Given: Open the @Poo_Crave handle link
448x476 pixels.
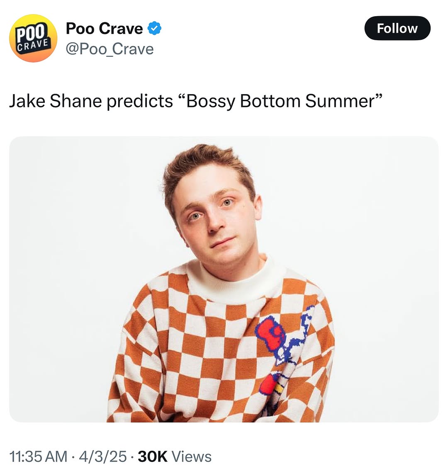Looking at the screenshot, I should pyautogui.click(x=110, y=49).
